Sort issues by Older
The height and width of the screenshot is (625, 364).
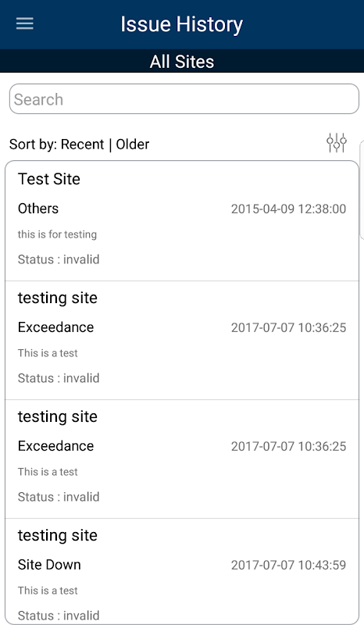click(x=133, y=145)
